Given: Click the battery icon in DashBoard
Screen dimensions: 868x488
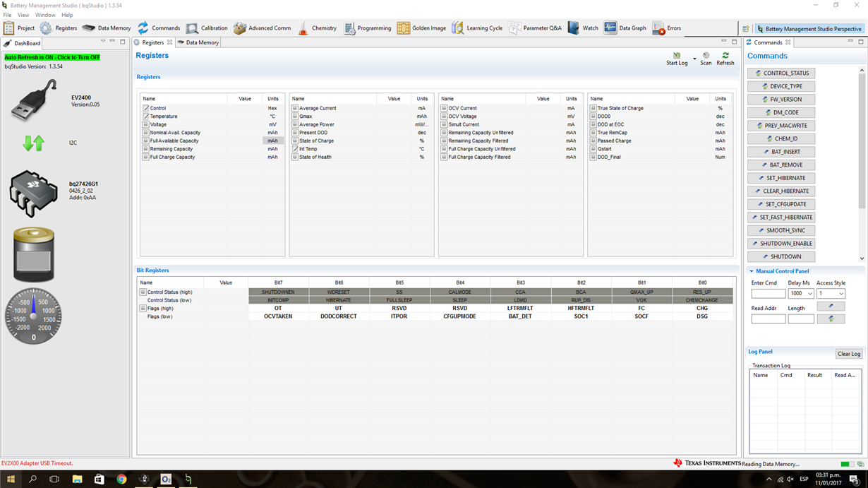Looking at the screenshot, I should tap(33, 254).
